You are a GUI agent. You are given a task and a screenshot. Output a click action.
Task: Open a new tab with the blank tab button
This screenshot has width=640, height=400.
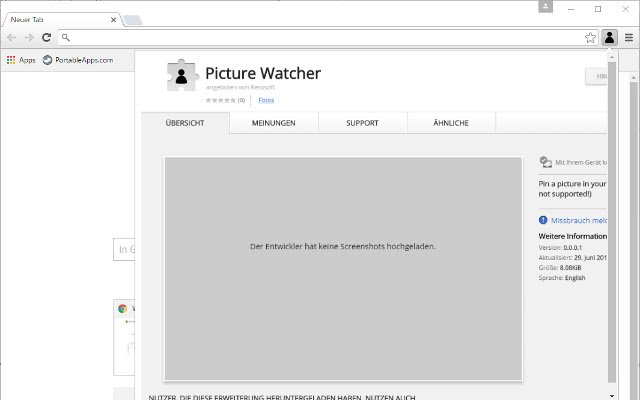133,20
